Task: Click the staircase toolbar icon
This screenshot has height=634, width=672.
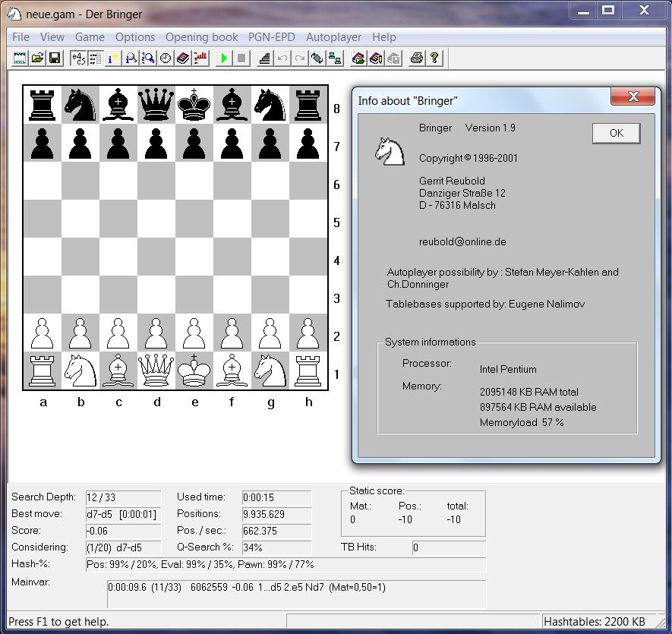Action: pos(265,58)
